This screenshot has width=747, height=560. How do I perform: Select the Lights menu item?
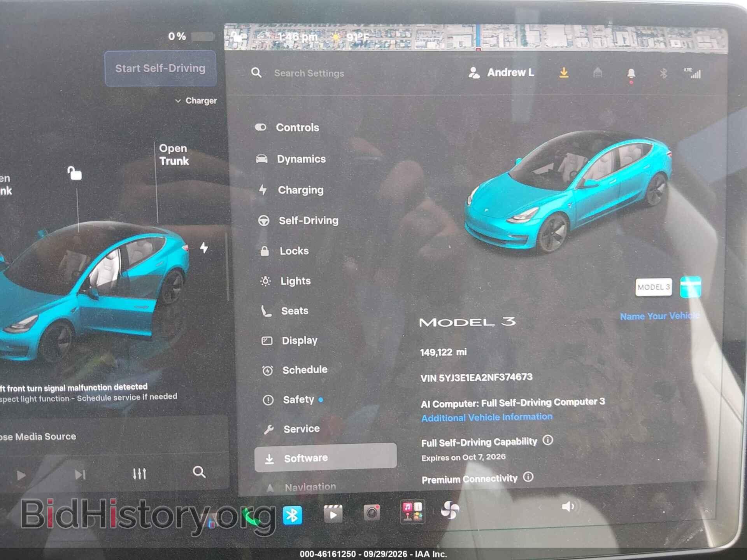286,281
